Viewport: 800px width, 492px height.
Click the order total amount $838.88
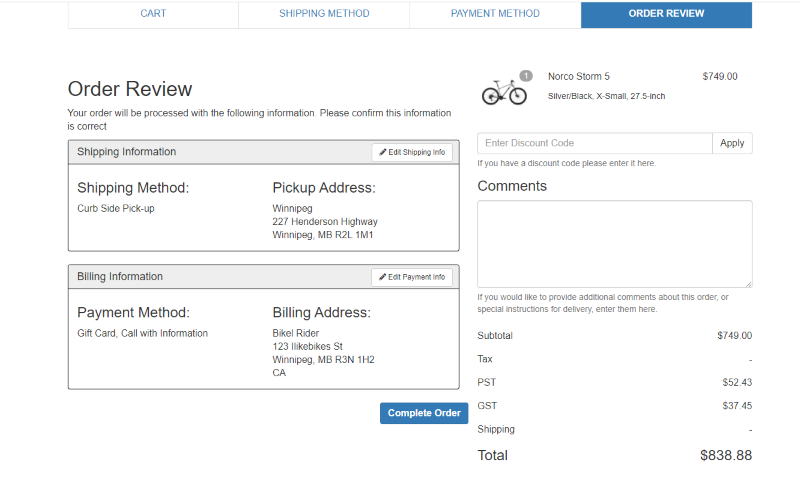click(725, 455)
